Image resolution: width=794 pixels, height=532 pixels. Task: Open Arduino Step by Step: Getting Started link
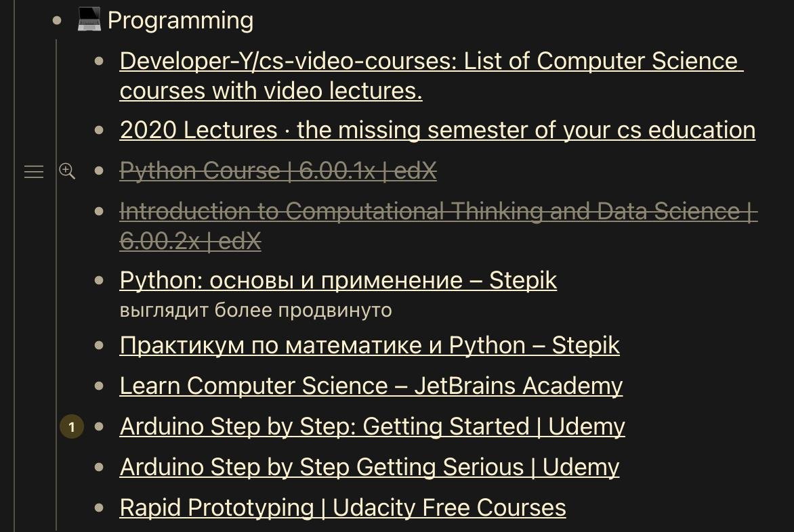[x=372, y=426]
